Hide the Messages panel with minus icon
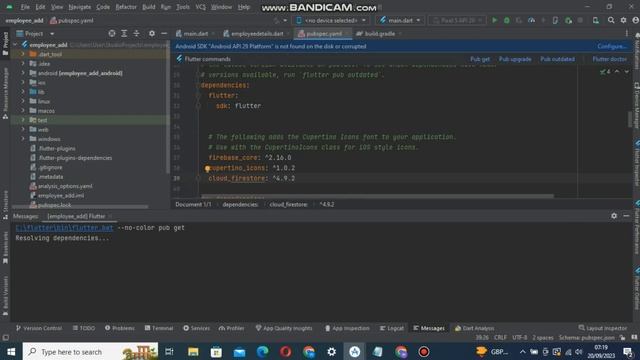Image resolution: width=640 pixels, height=360 pixels. [626, 216]
